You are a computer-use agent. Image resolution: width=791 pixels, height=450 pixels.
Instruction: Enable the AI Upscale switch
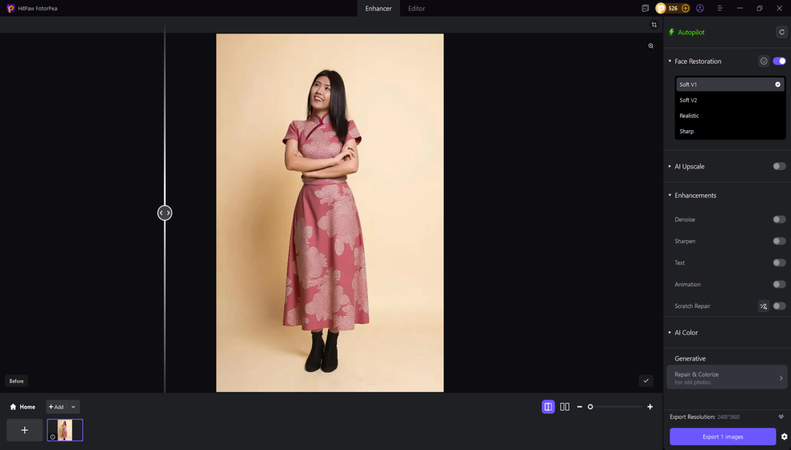click(779, 166)
